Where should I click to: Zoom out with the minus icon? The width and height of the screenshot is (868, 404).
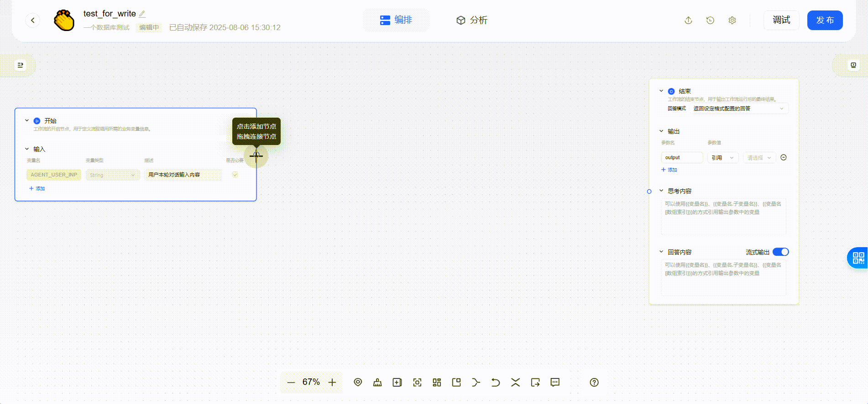tap(291, 383)
